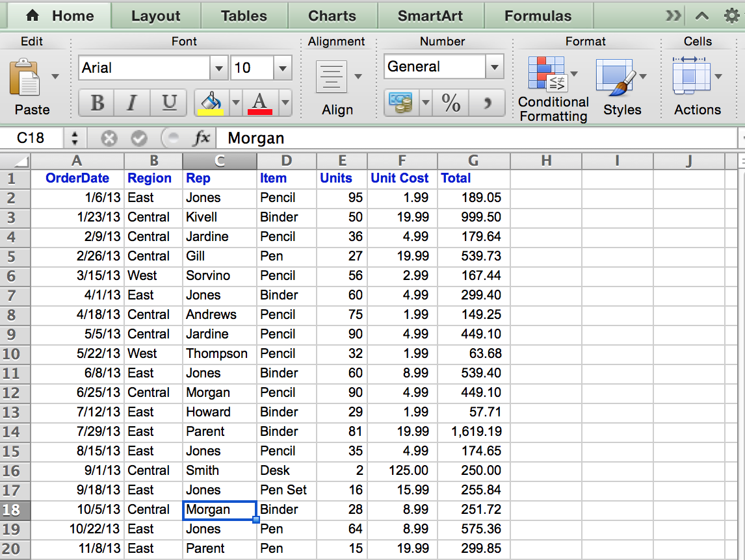Screen dimensions: 745x560
Task: Switch to the Charts tab
Action: pos(332,16)
